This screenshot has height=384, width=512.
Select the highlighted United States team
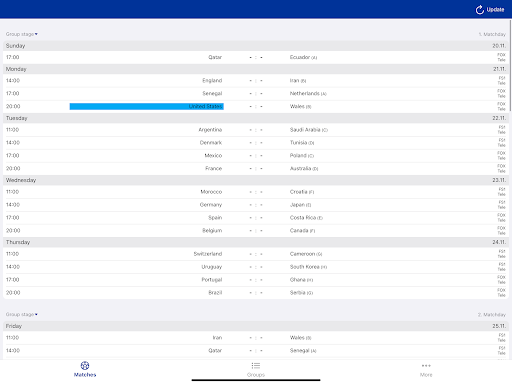coord(146,106)
